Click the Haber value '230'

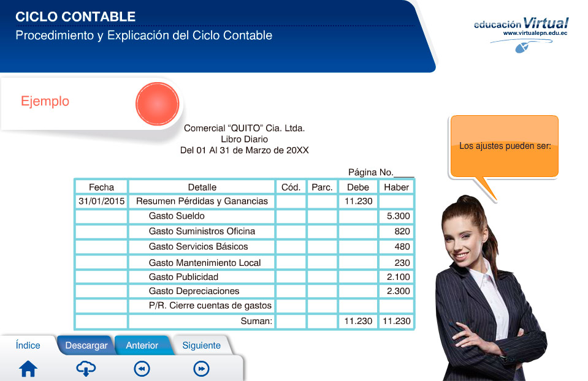coord(402,263)
